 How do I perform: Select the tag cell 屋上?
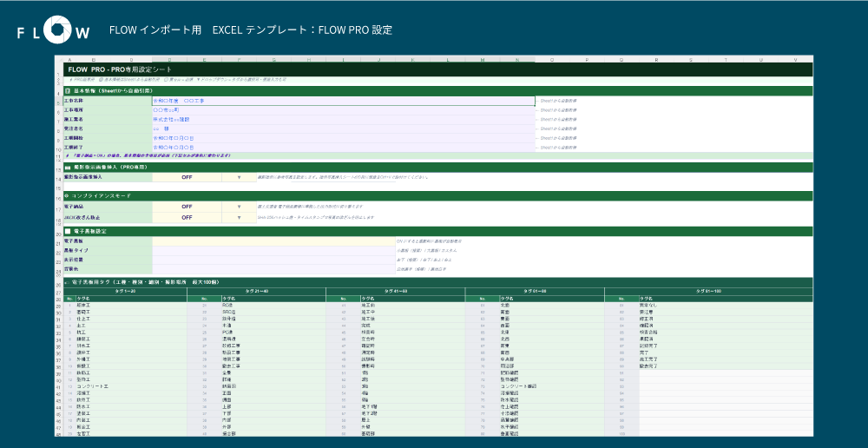pos(412,419)
